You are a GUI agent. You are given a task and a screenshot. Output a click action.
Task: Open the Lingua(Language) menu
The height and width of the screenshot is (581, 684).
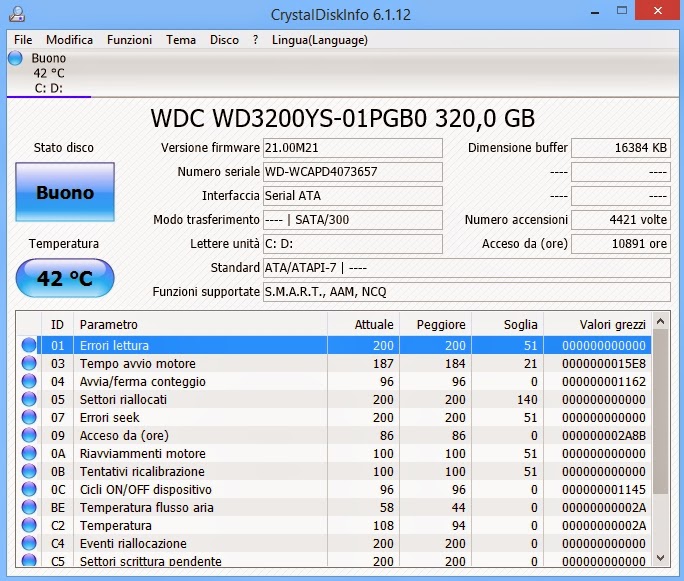point(320,40)
